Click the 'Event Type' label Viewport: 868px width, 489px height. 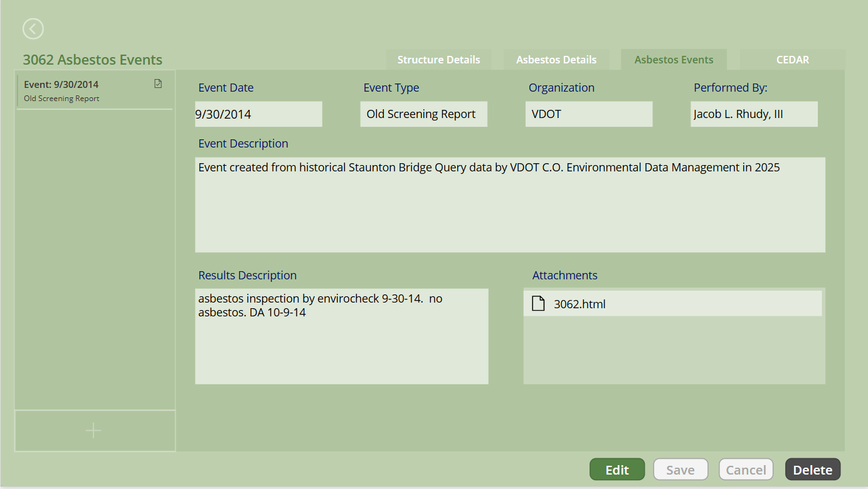coord(391,88)
